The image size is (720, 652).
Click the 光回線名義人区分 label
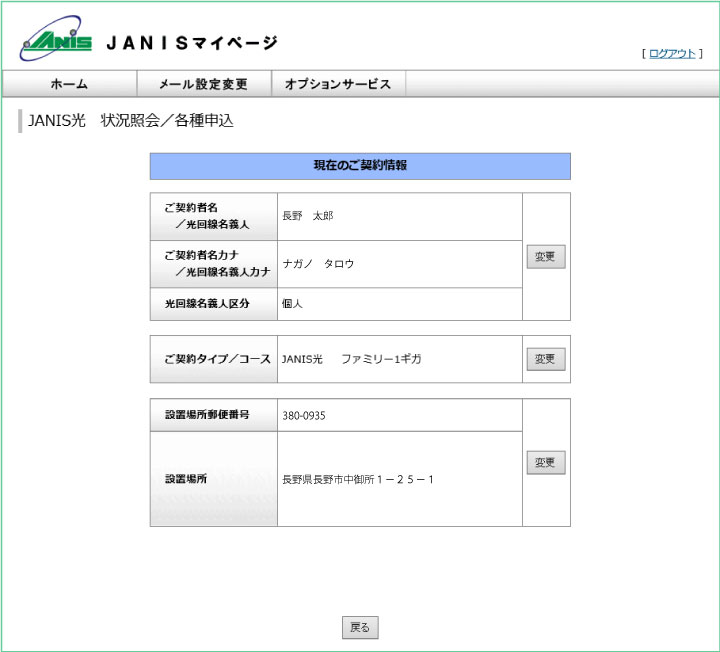(214, 304)
